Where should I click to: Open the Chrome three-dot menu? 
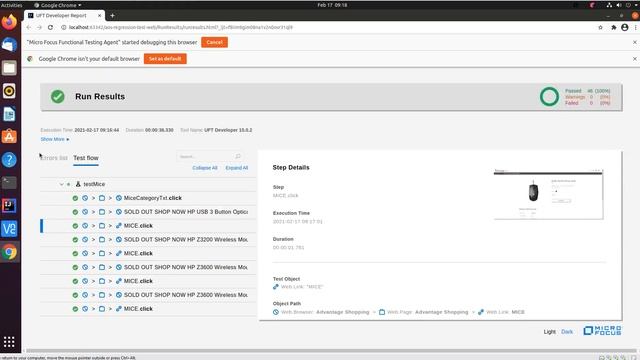[x=636, y=27]
